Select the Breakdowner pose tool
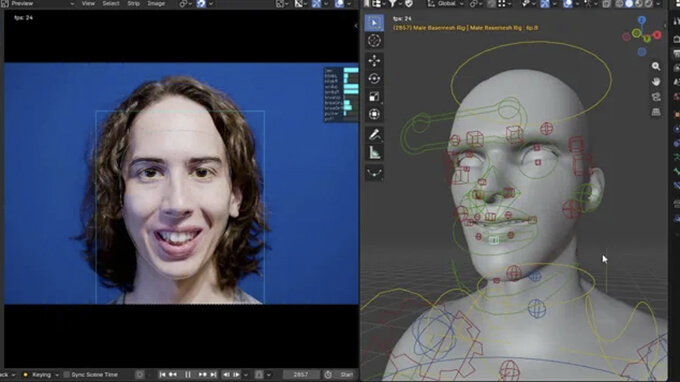 (x=374, y=173)
